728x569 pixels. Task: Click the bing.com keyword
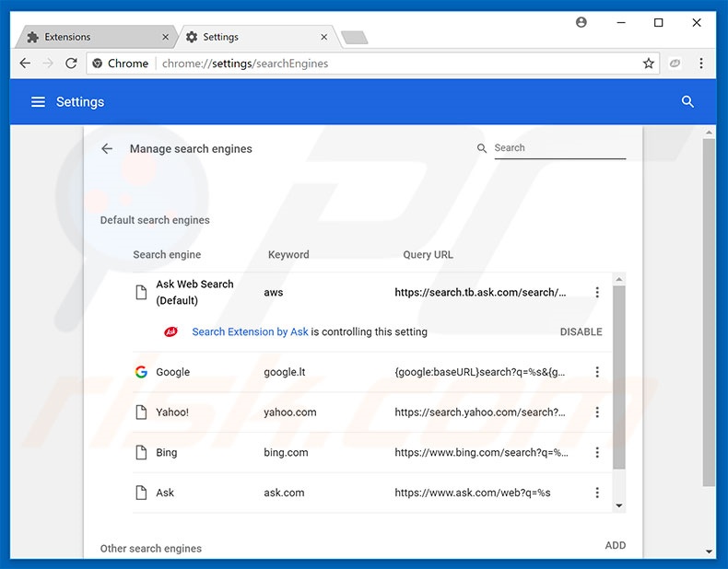click(286, 453)
